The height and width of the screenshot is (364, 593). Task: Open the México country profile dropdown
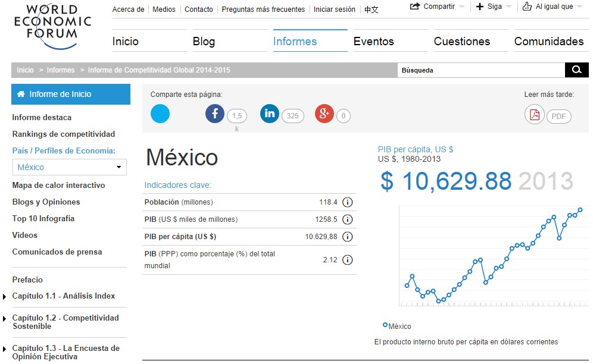tap(70, 167)
